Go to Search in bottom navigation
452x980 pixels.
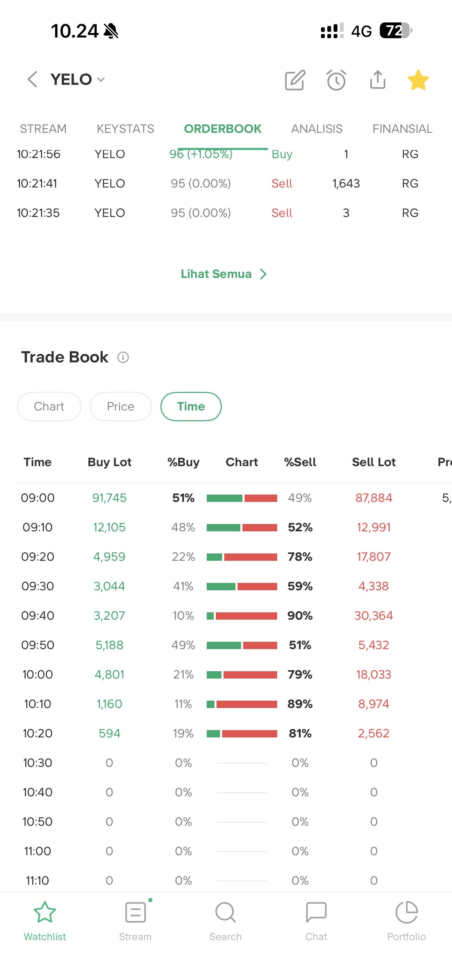pos(226,919)
